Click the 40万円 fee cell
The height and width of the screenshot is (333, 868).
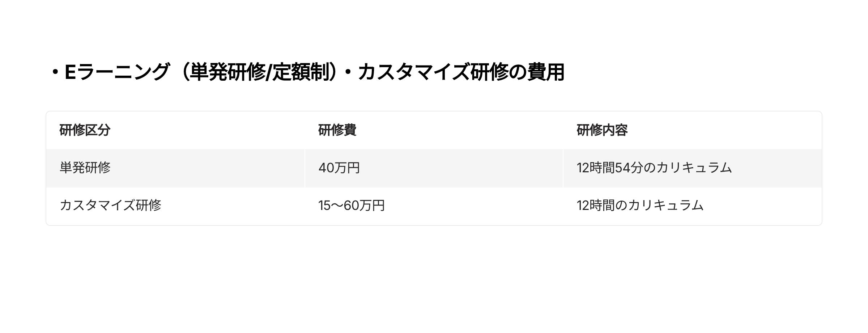339,168
